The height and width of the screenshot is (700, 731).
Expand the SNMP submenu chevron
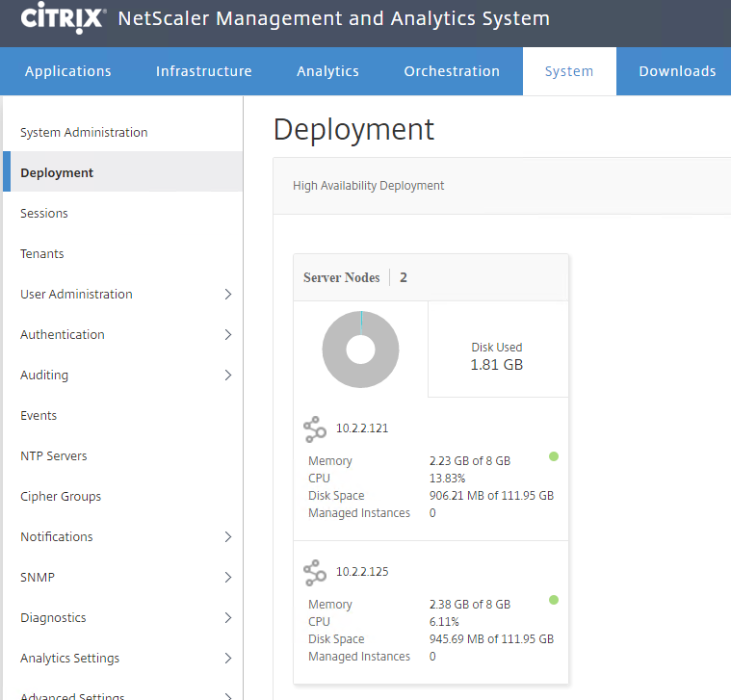[x=228, y=578]
